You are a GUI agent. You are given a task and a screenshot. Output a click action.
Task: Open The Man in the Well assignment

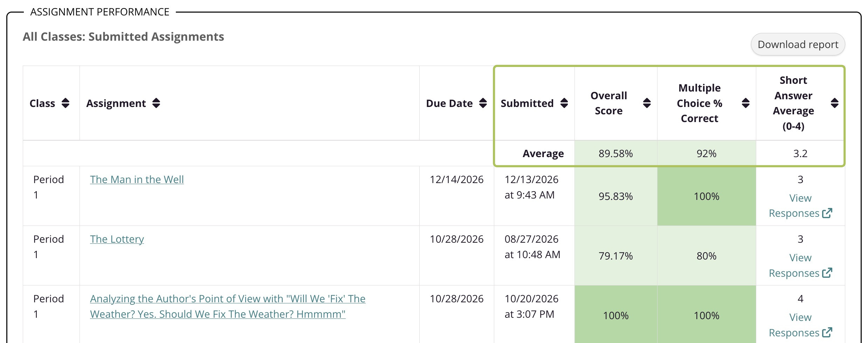click(137, 180)
